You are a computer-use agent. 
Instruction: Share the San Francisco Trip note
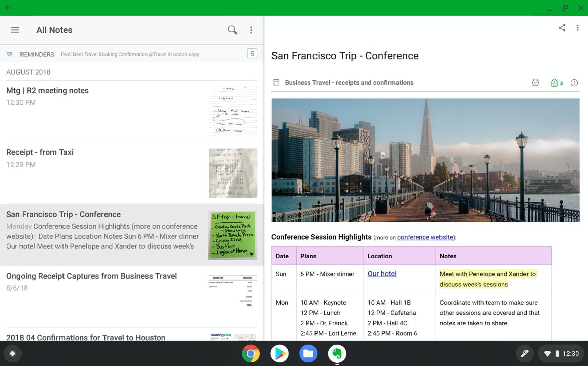[562, 28]
